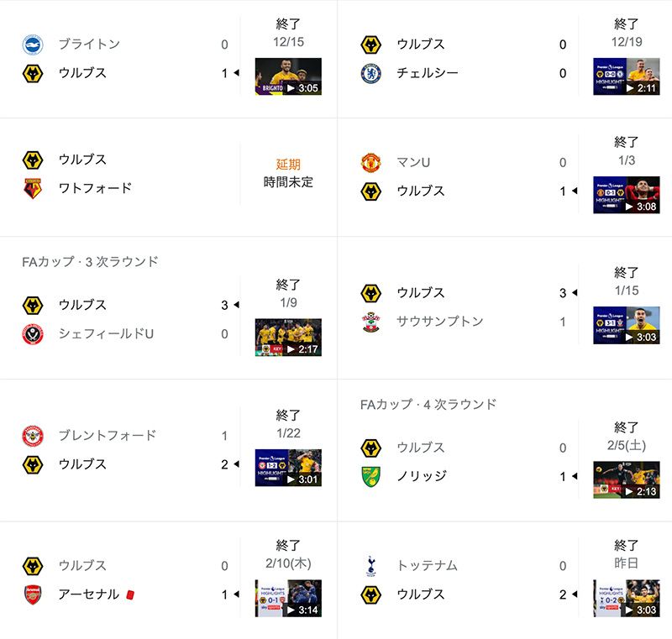Image resolution: width=672 pixels, height=639 pixels.
Task: Click the Brentford club crest
Action: point(33,436)
